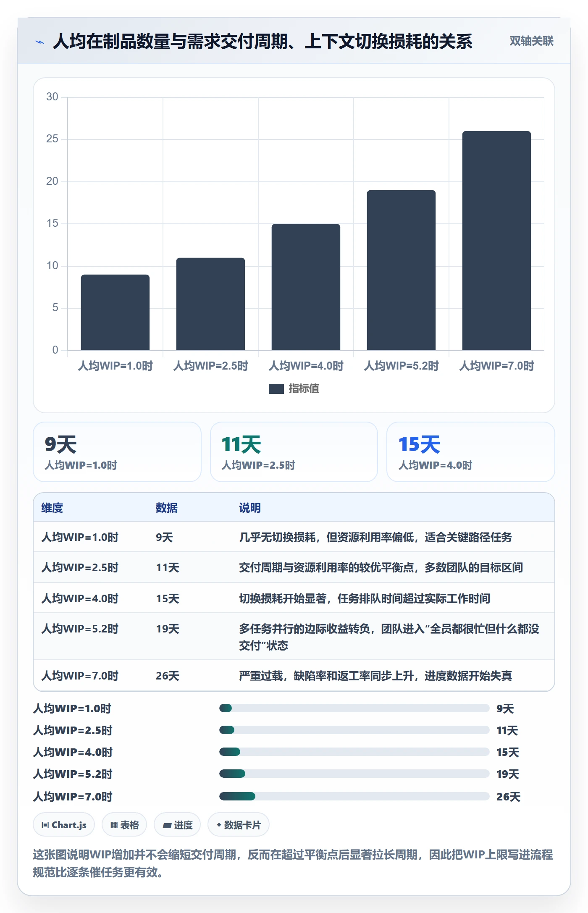Screen dimensions: 588x913
Task: Click the summary paragraph starting with 这张图说明WIP增加
Action: pyautogui.click(x=293, y=863)
